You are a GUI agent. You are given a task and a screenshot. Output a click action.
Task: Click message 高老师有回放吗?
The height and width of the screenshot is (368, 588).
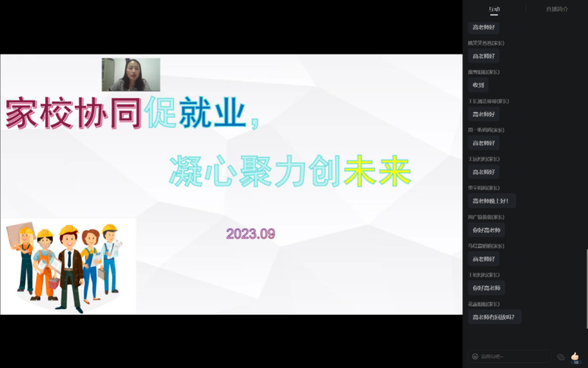(x=494, y=316)
